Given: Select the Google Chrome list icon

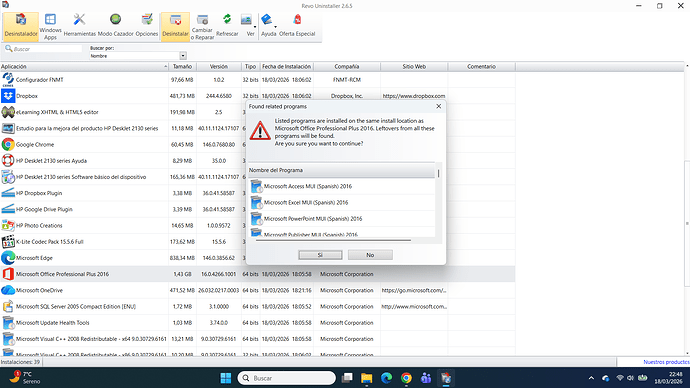Looking at the screenshot, I should [x=8, y=144].
